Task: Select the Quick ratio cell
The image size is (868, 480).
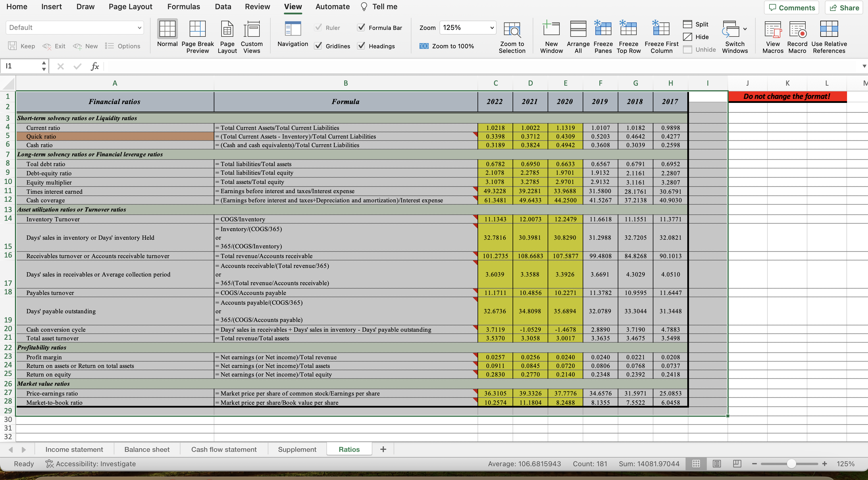Action: coord(115,136)
